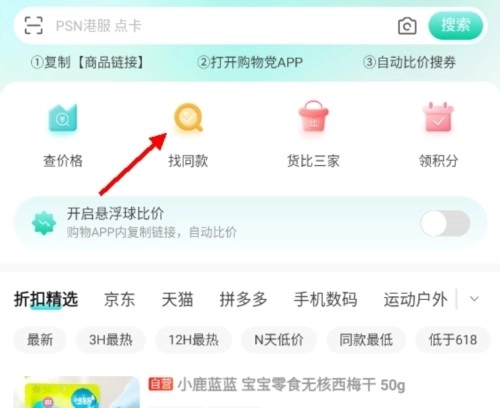Tap the scan code icon in search bar

34,25
